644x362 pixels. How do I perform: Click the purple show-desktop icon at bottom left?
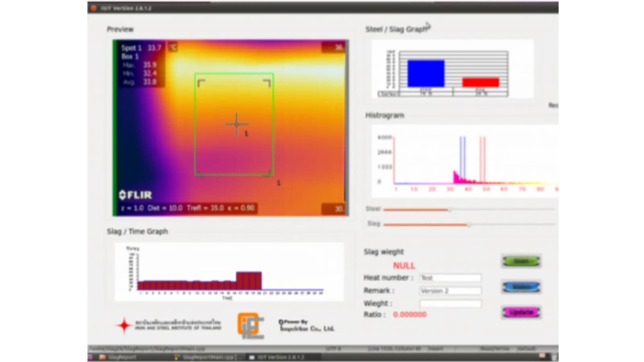click(91, 357)
